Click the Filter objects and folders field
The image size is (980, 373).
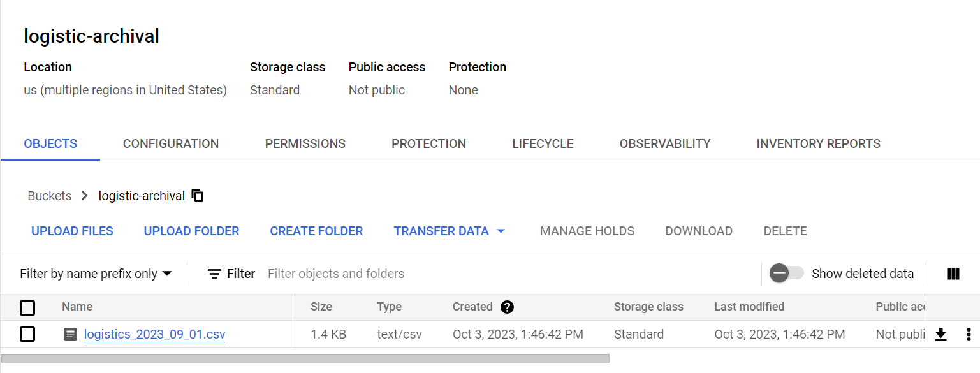click(x=336, y=273)
